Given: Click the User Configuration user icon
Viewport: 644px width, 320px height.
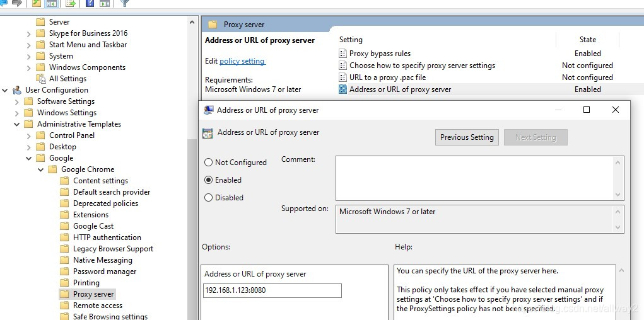Looking at the screenshot, I should [17, 90].
